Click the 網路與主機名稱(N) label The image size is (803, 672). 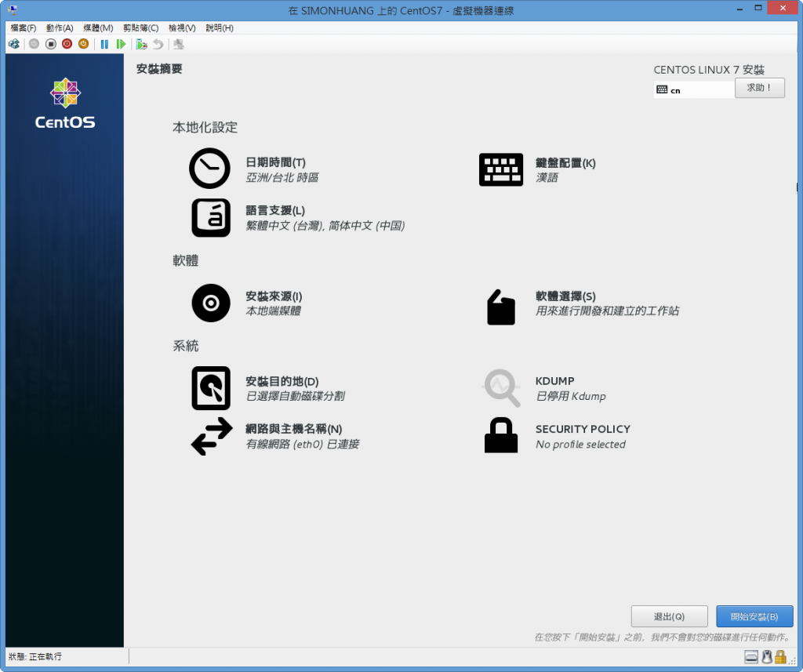coord(294,429)
